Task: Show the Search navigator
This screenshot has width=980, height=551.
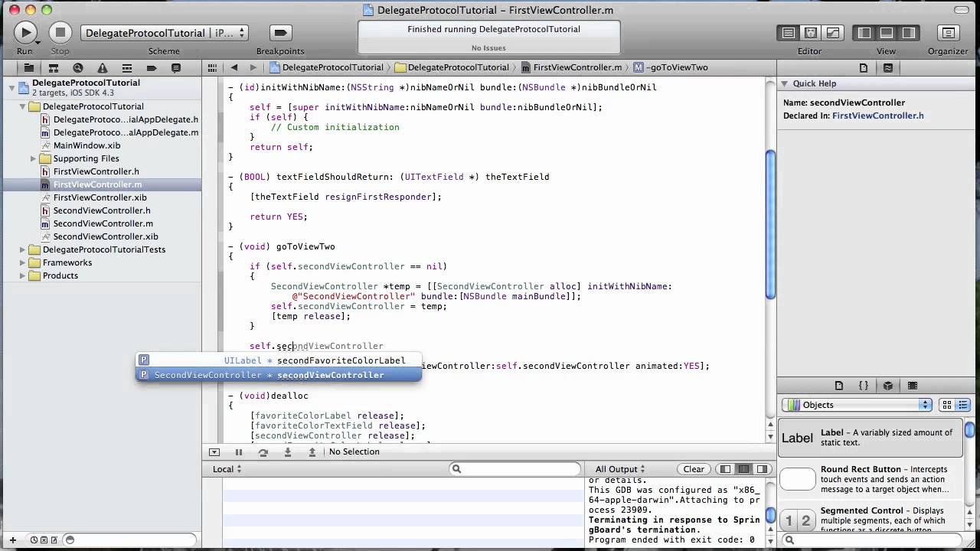Action: click(x=78, y=67)
